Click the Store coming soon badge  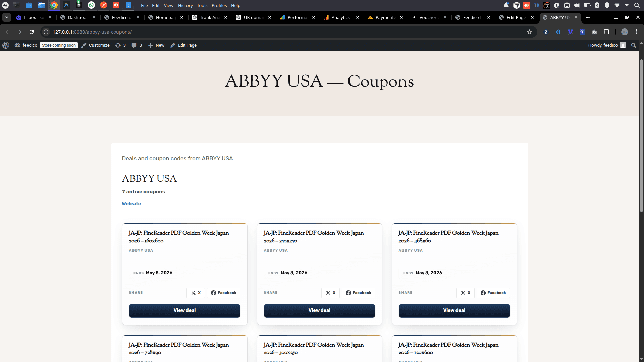[59, 45]
